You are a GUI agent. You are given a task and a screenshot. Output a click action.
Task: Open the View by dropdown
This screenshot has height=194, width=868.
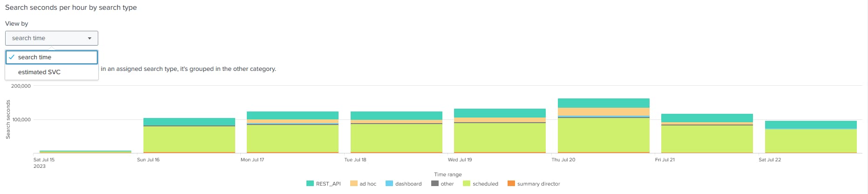[x=51, y=38]
